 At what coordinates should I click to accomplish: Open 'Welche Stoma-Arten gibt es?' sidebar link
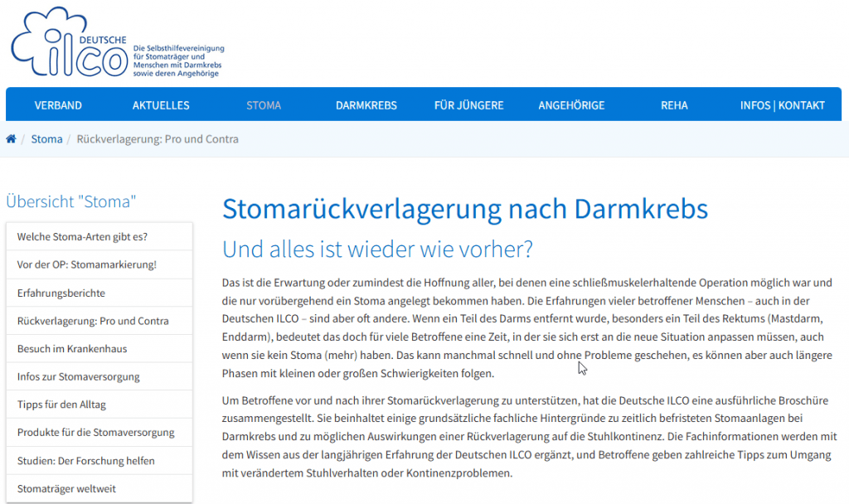tap(82, 237)
